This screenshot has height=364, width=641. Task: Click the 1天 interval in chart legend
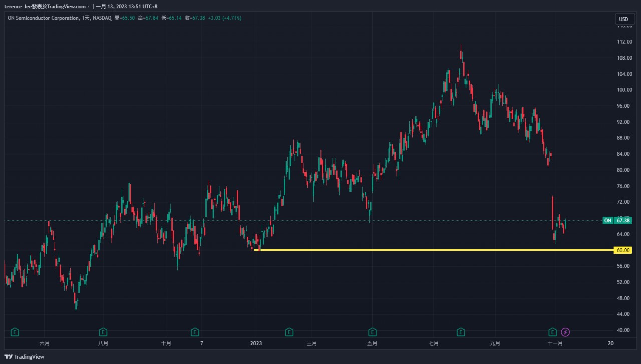tap(85, 18)
